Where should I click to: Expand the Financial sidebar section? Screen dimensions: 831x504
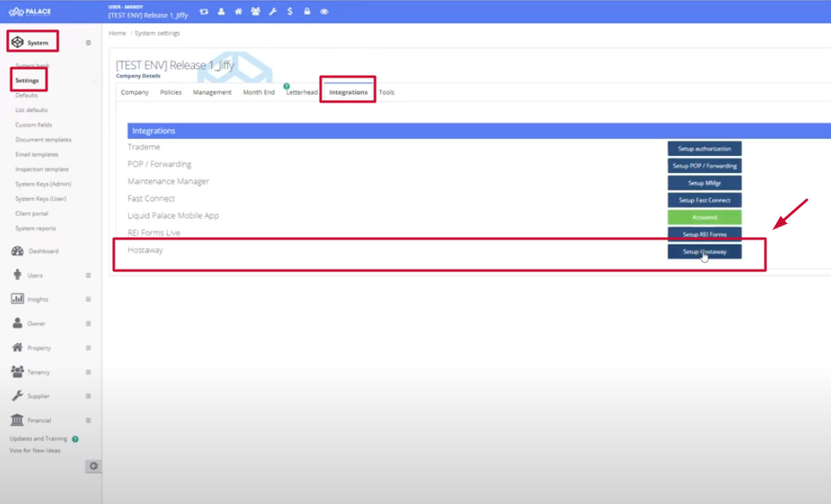(x=88, y=420)
